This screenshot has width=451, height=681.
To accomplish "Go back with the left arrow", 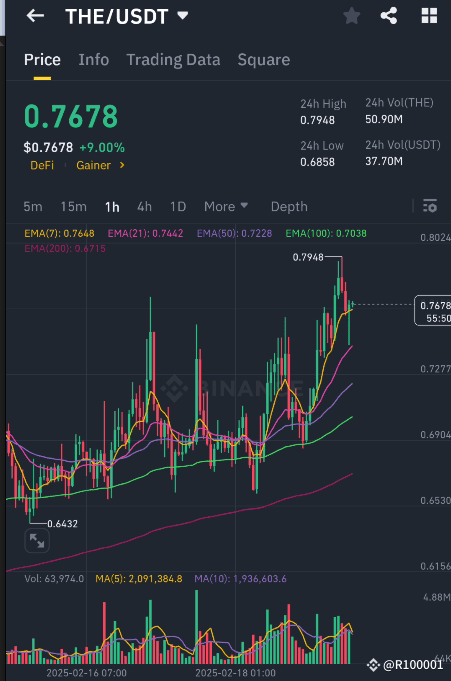I will [35, 16].
